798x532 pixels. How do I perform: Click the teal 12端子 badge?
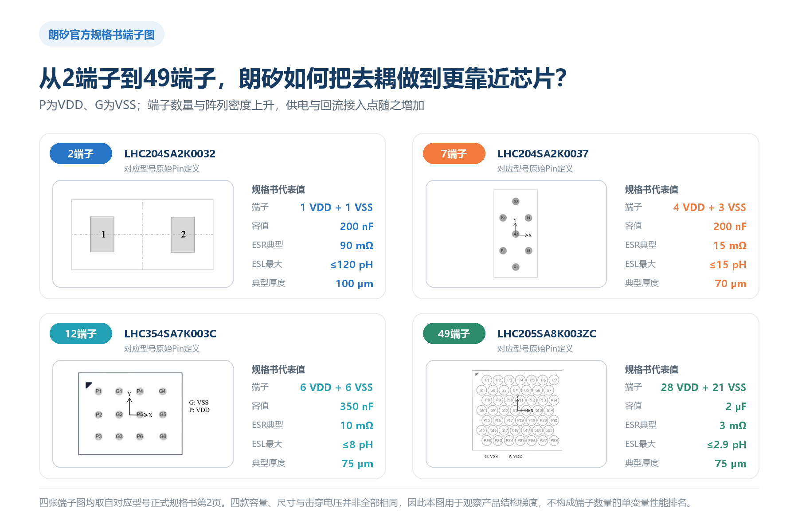click(81, 333)
